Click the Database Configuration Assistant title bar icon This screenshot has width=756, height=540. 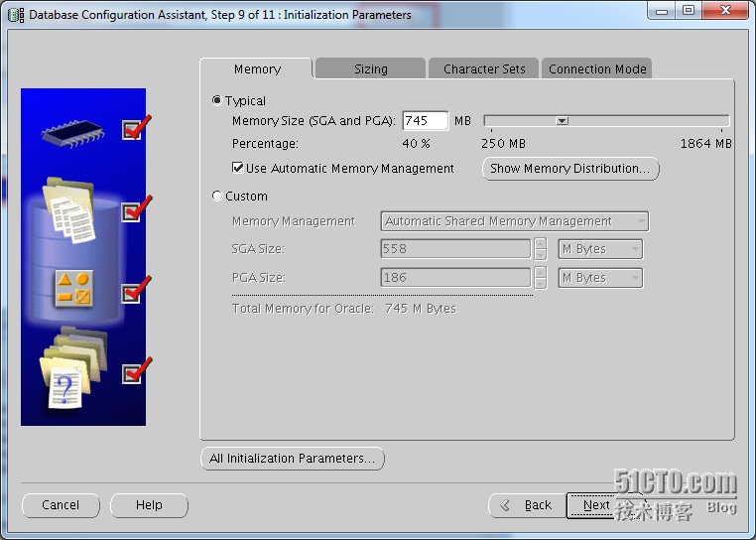(16, 15)
